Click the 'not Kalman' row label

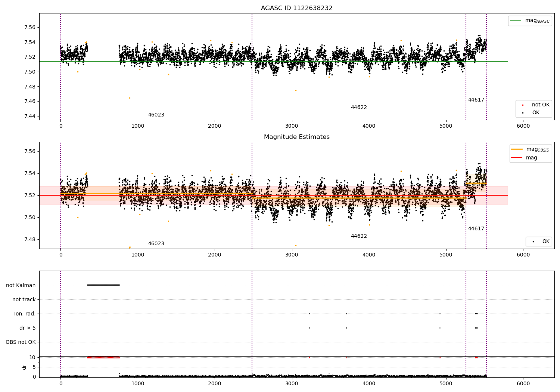click(21, 285)
